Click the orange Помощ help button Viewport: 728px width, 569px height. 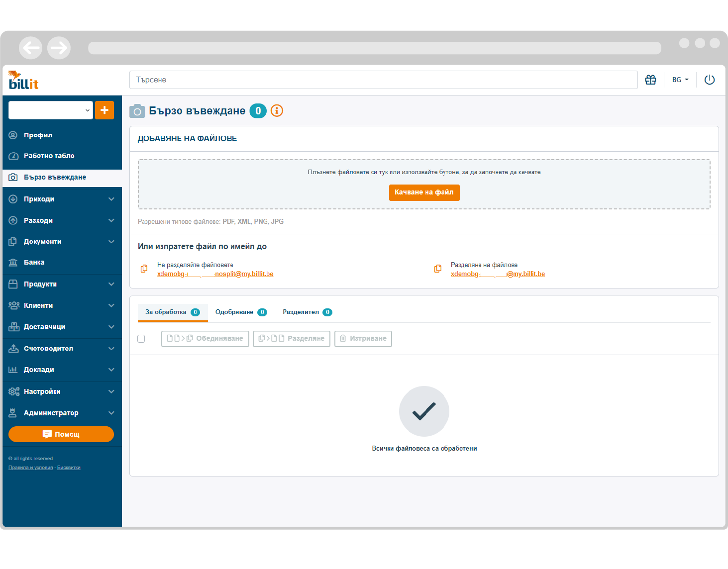61,434
